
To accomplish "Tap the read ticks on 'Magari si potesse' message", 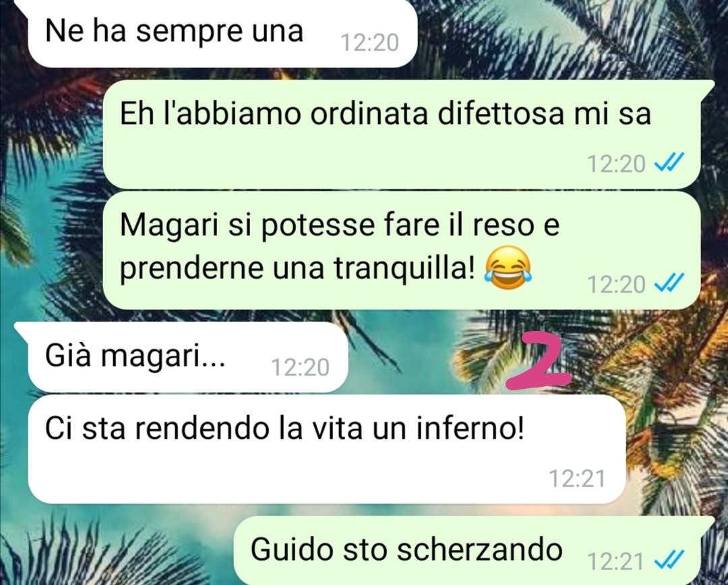I will (x=669, y=283).
